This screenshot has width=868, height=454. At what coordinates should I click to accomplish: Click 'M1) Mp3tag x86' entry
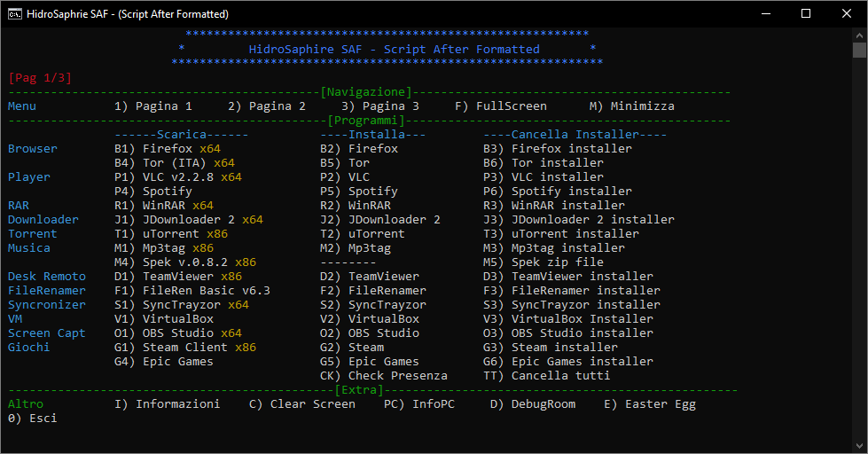tap(164, 248)
